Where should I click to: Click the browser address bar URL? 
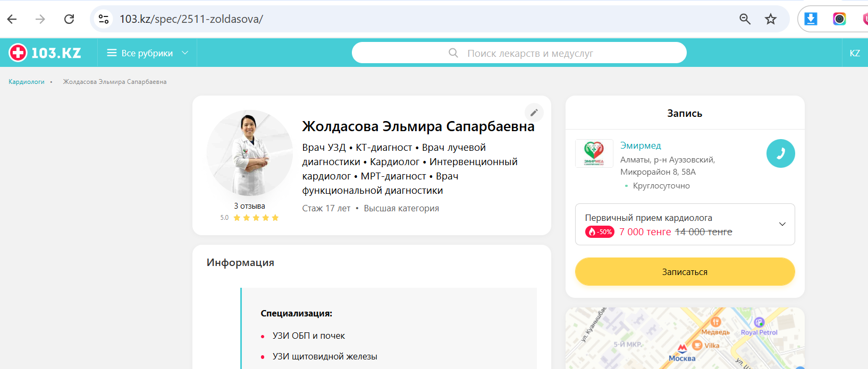pos(191,19)
